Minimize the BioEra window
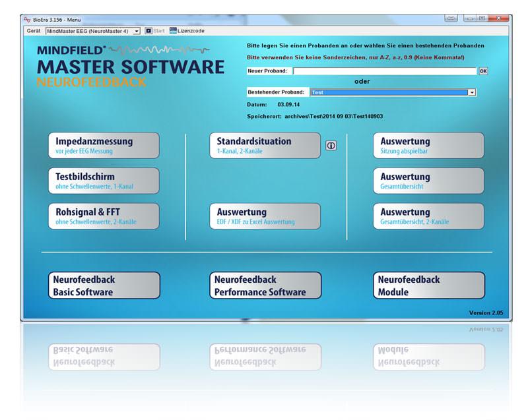This screenshot has height=420, width=528. [471, 18]
